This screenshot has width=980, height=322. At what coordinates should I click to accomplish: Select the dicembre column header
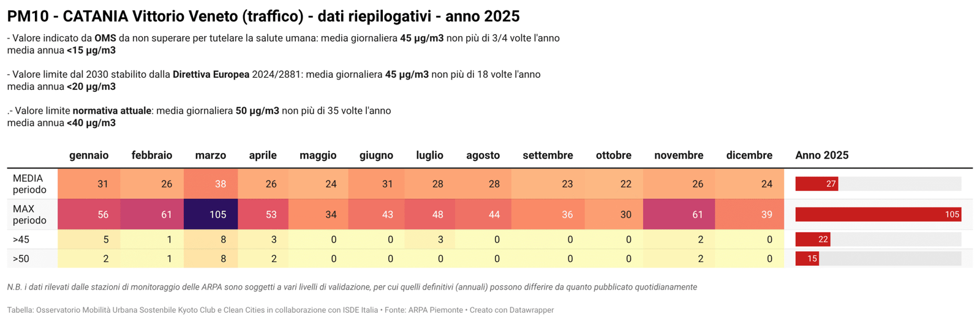tap(748, 155)
